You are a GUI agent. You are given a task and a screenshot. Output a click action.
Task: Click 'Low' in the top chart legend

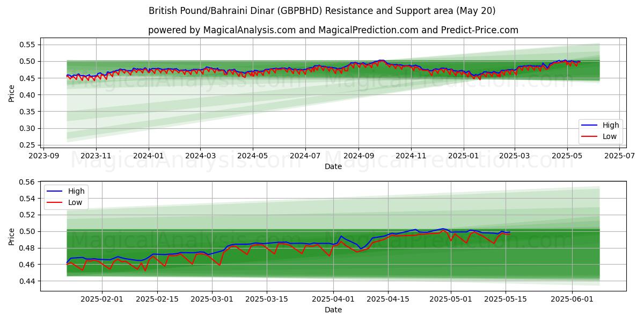(610, 136)
